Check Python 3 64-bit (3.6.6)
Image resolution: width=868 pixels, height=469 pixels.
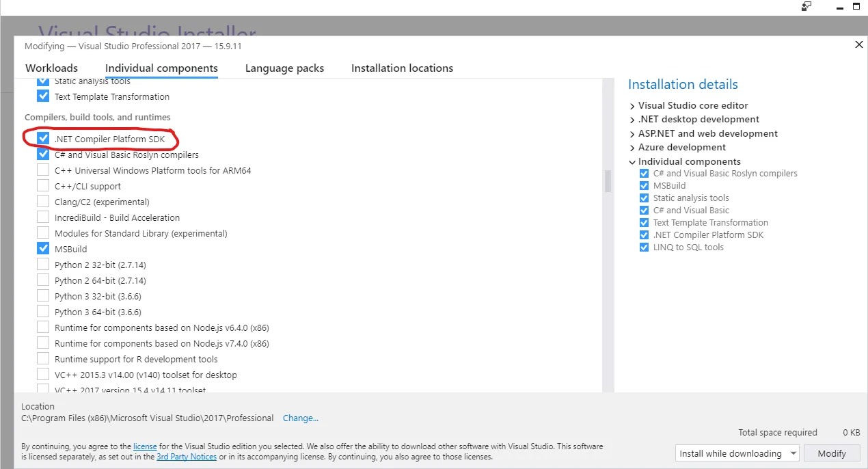click(x=43, y=312)
